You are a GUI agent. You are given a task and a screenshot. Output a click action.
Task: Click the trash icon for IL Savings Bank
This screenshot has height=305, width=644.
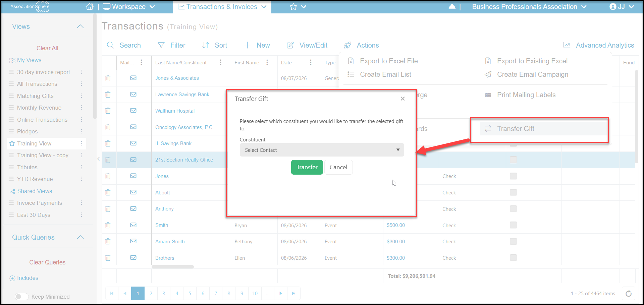coord(108,143)
